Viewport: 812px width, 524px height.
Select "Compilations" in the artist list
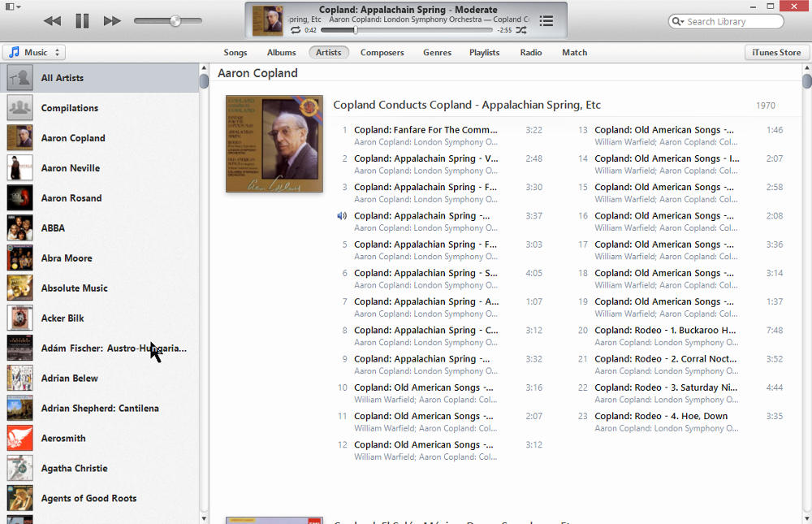coord(69,108)
